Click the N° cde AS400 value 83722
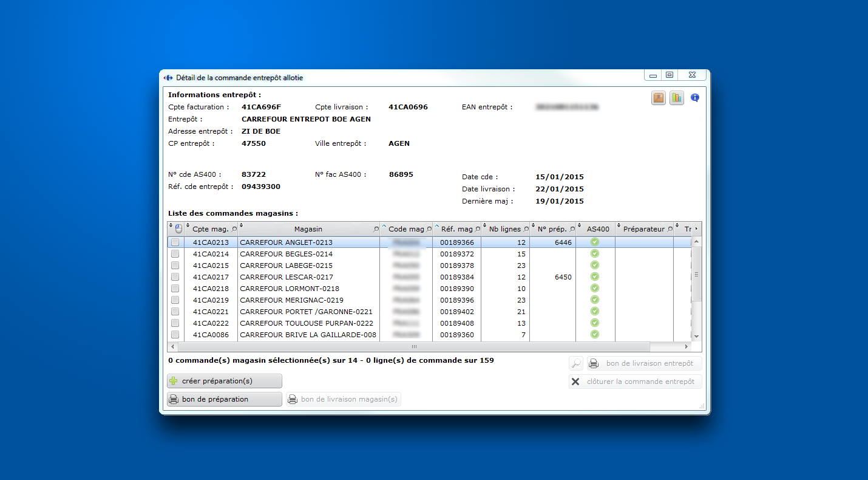 pyautogui.click(x=254, y=174)
